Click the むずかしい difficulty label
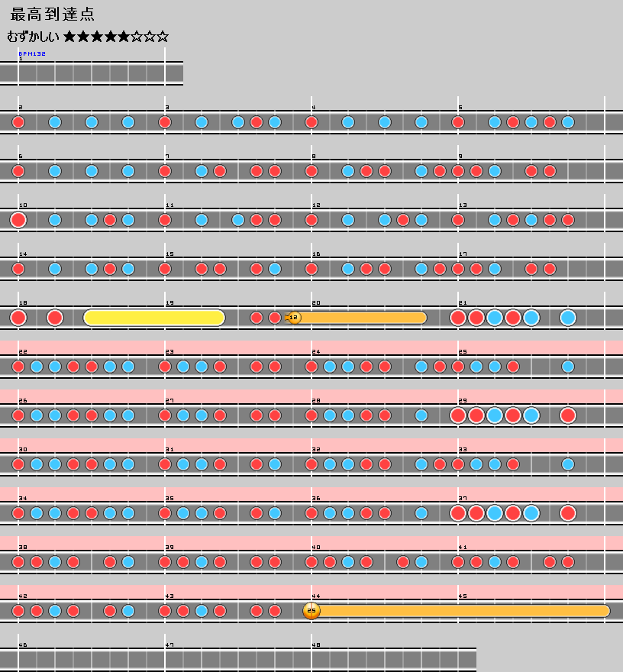The height and width of the screenshot is (672, 623). pyautogui.click(x=33, y=36)
